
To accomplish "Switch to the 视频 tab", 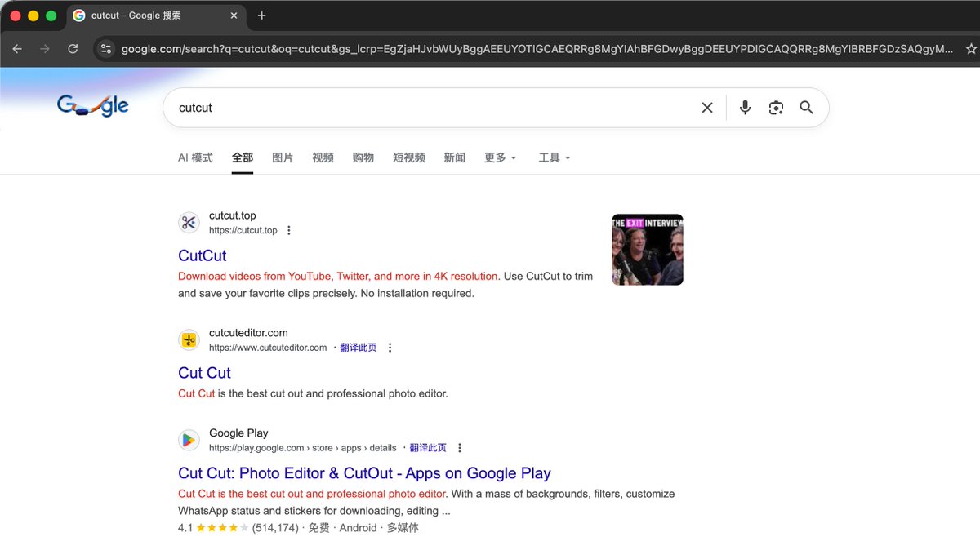I will coord(323,157).
